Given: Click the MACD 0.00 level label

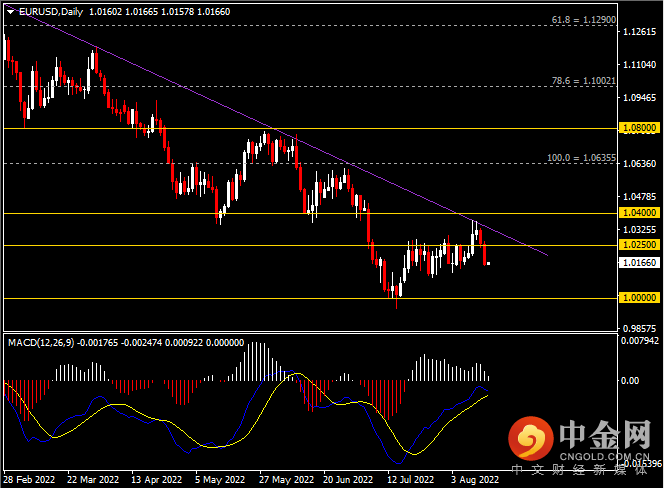Looking at the screenshot, I should 630,381.
